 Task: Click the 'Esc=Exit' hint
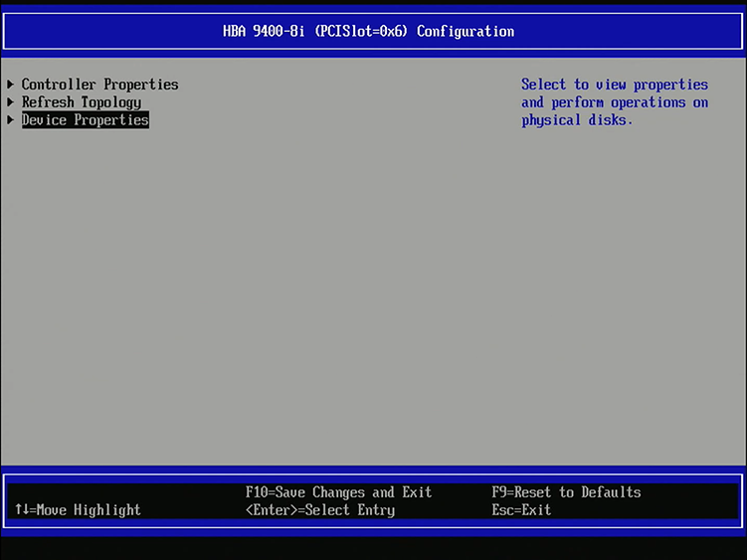[x=521, y=510]
